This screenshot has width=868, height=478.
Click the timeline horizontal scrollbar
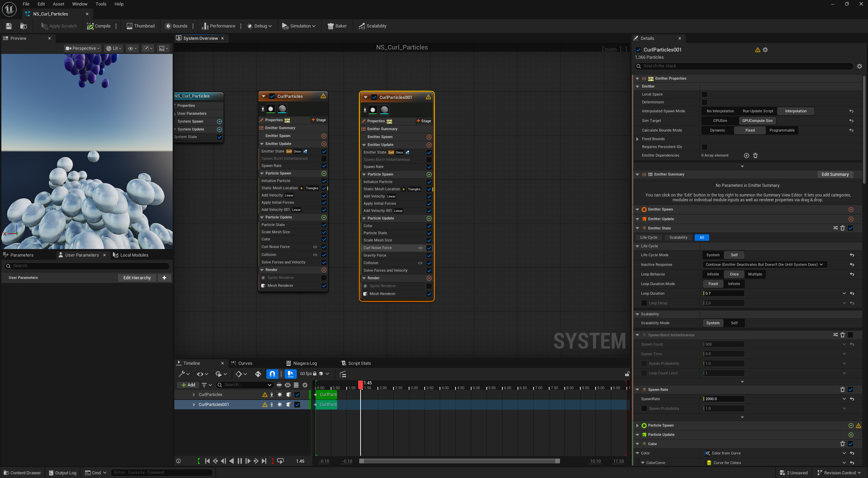point(459,461)
